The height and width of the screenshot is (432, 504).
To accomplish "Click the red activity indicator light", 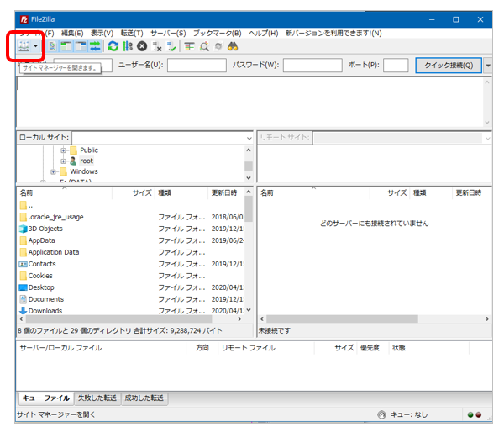I will tap(479, 415).
